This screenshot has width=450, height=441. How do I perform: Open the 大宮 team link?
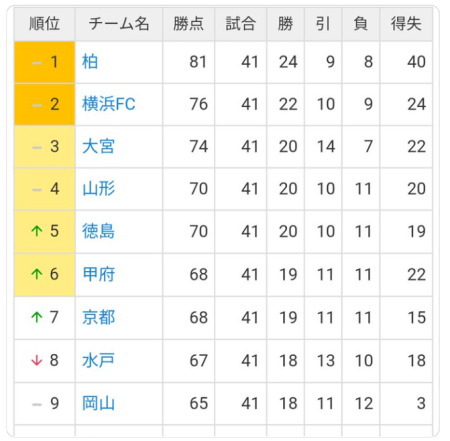[98, 146]
